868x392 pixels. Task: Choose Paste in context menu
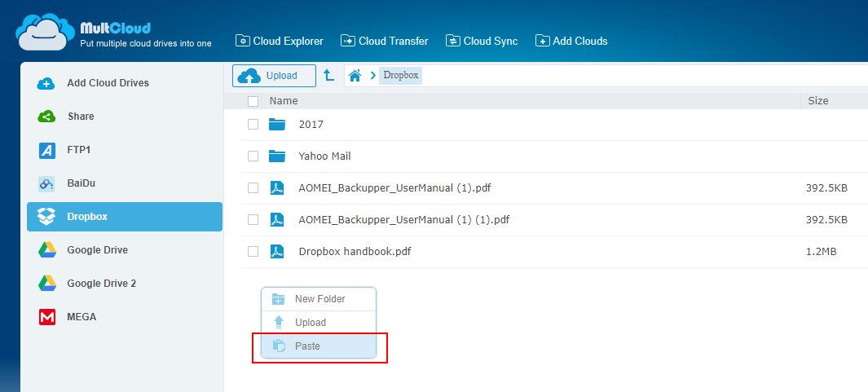[x=319, y=346]
